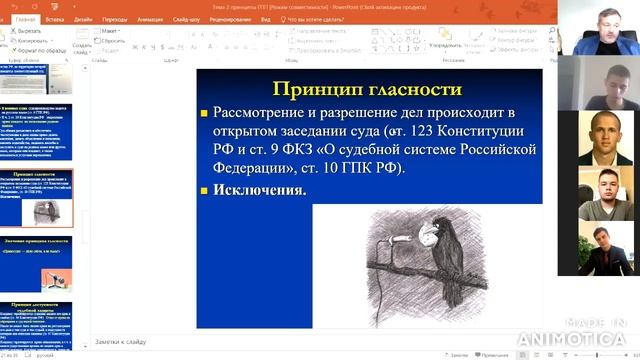
Task: Open the clipboard group dialog launcher
Action: [67, 60]
